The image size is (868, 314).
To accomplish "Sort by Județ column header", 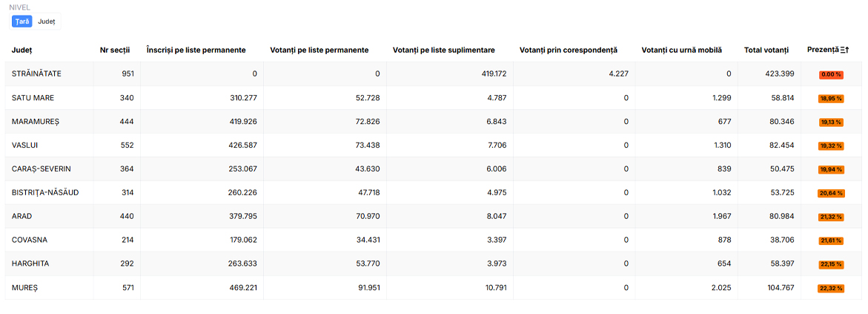I will (22, 50).
